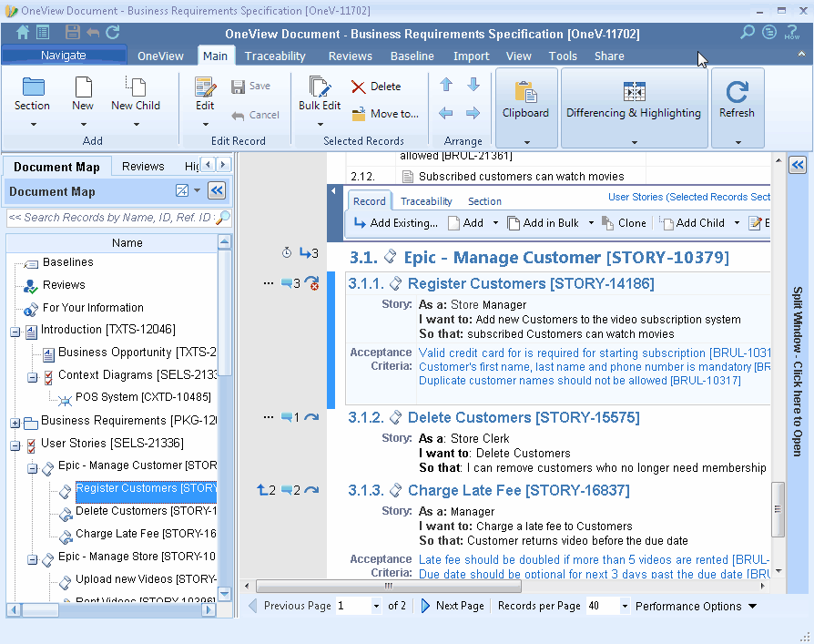Click search magnifier in Document Map search box

223,217
